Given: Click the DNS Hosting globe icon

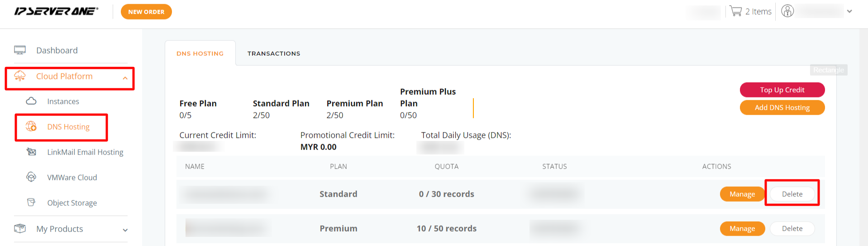Looking at the screenshot, I should pos(31,126).
